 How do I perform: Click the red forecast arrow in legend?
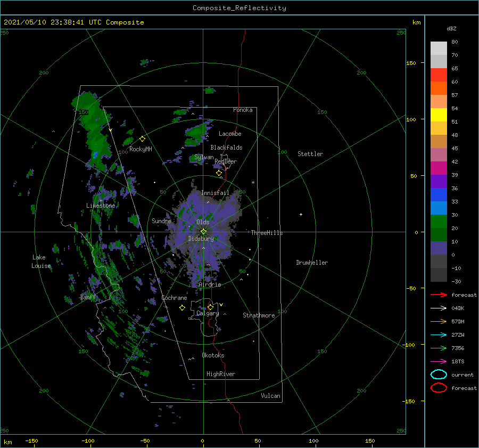[x=439, y=295]
